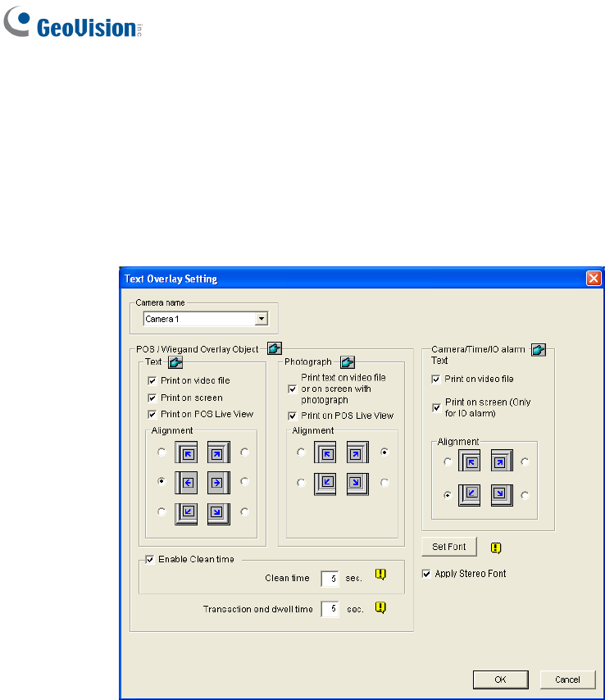Toggle Print text on video file with photograph

point(293,389)
